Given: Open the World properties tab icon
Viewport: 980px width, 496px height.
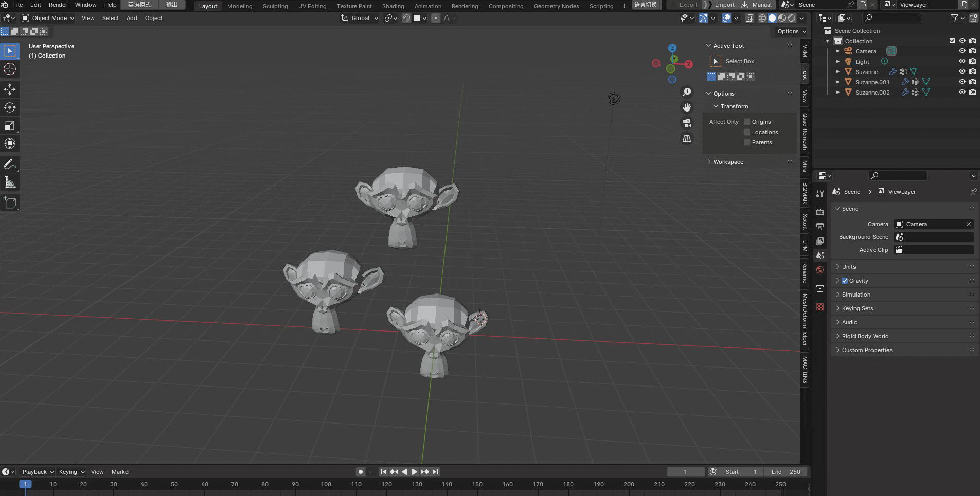Looking at the screenshot, I should coord(820,270).
